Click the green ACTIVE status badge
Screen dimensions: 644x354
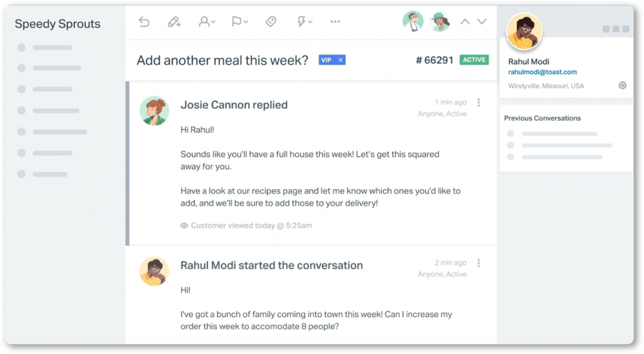pyautogui.click(x=474, y=60)
